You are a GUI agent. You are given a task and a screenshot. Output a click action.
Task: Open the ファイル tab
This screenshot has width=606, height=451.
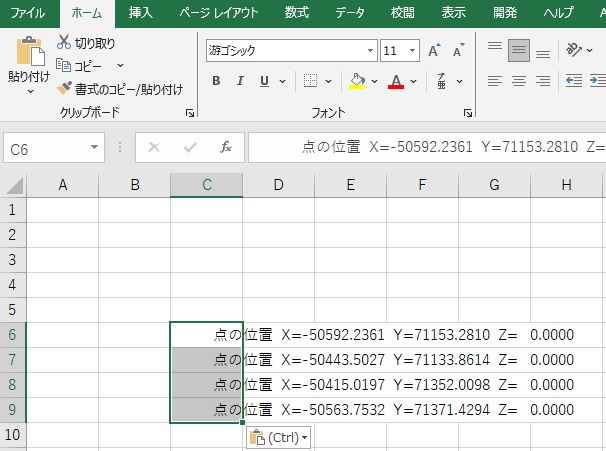tap(28, 13)
